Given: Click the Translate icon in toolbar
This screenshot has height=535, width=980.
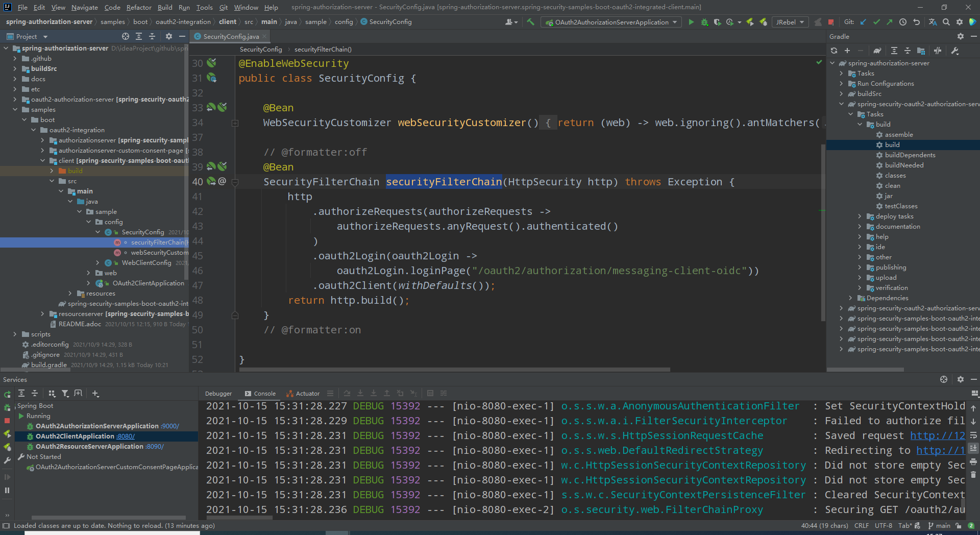Looking at the screenshot, I should pyautogui.click(x=933, y=22).
